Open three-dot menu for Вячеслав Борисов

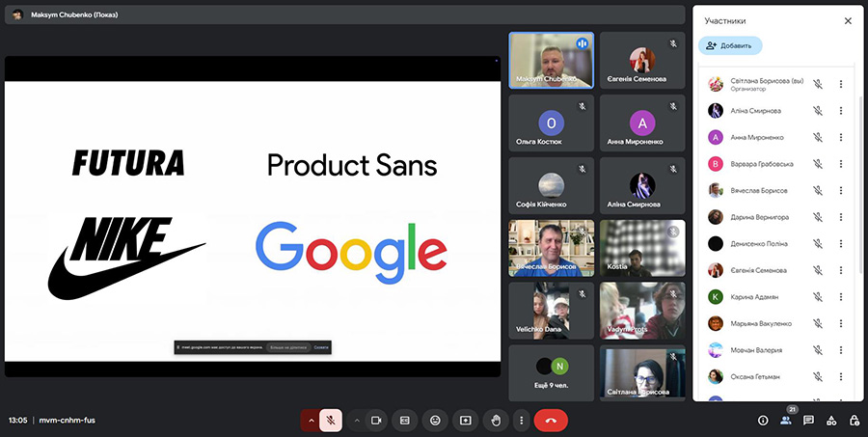click(x=840, y=191)
